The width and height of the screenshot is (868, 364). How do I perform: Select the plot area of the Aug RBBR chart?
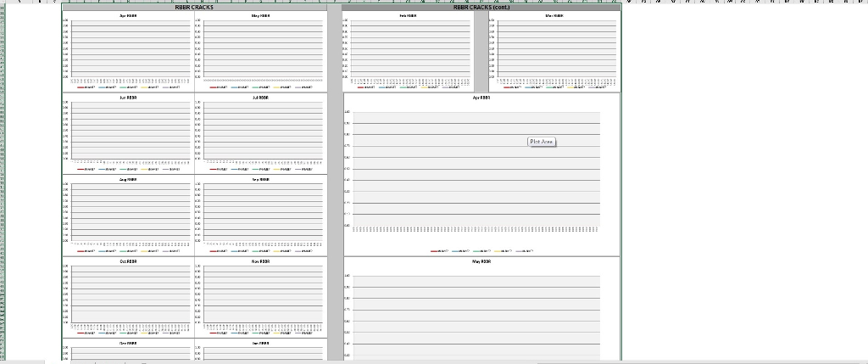130,212
